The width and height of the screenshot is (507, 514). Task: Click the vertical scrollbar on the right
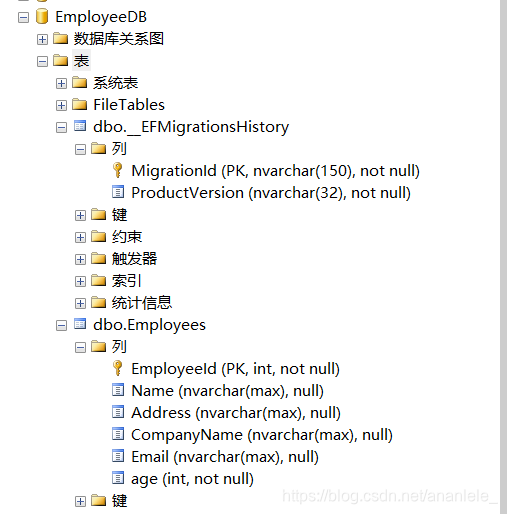(503, 257)
